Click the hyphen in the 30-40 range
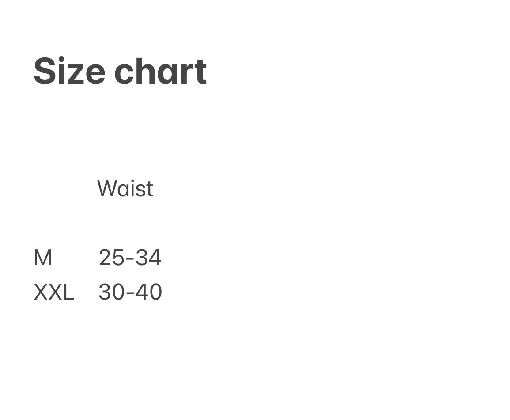Screen dimensions: 510x420 [x=130, y=294]
